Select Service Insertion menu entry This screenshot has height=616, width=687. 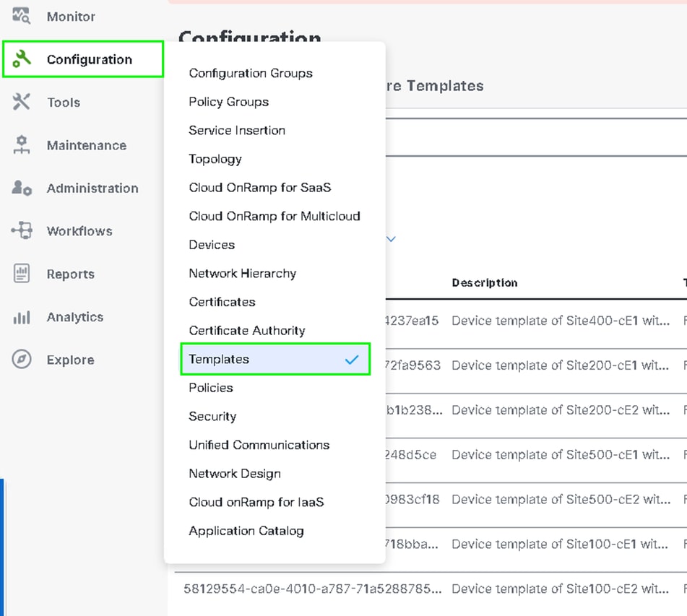pyautogui.click(x=237, y=131)
